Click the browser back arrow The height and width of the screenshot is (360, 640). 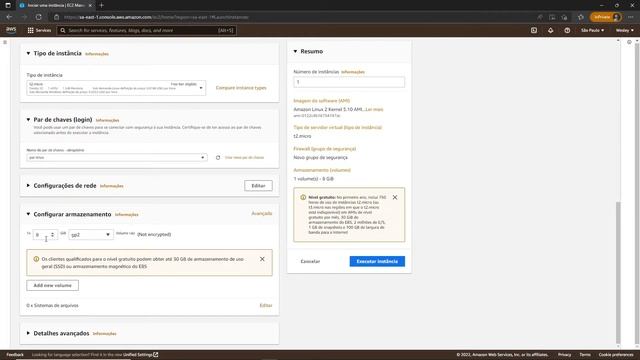pos(9,17)
